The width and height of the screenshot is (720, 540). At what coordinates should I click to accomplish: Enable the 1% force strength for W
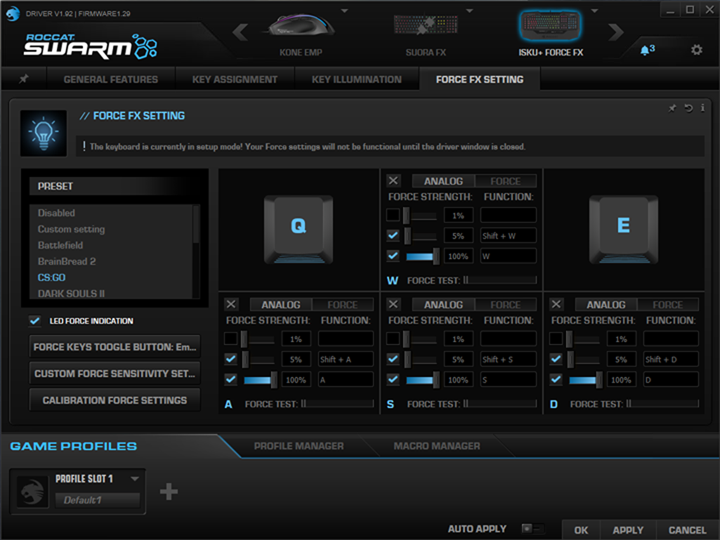tap(393, 215)
